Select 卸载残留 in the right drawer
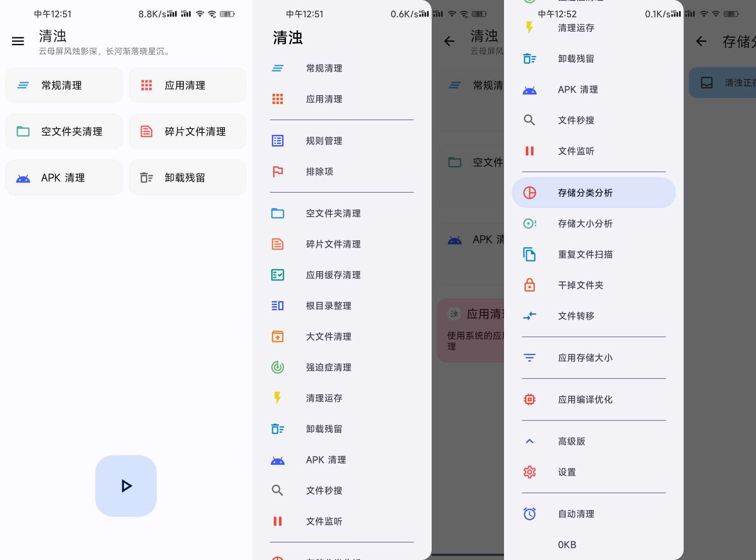This screenshot has height=560, width=756. pos(594,59)
